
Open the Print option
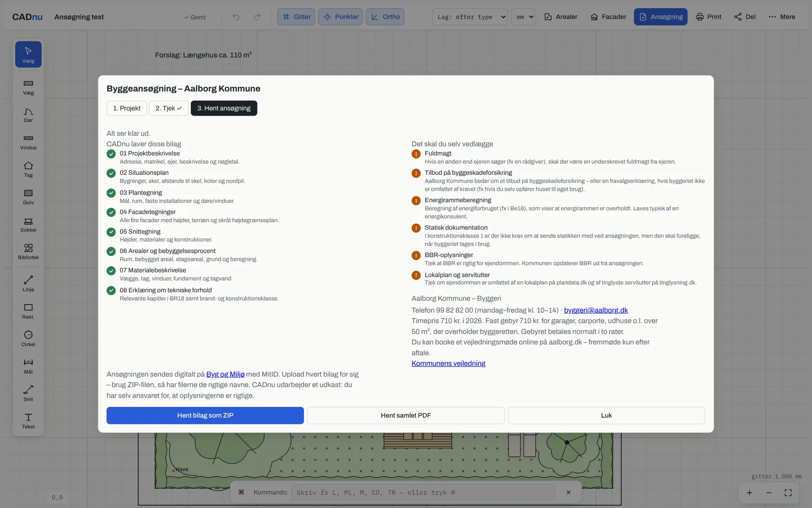[x=709, y=17]
